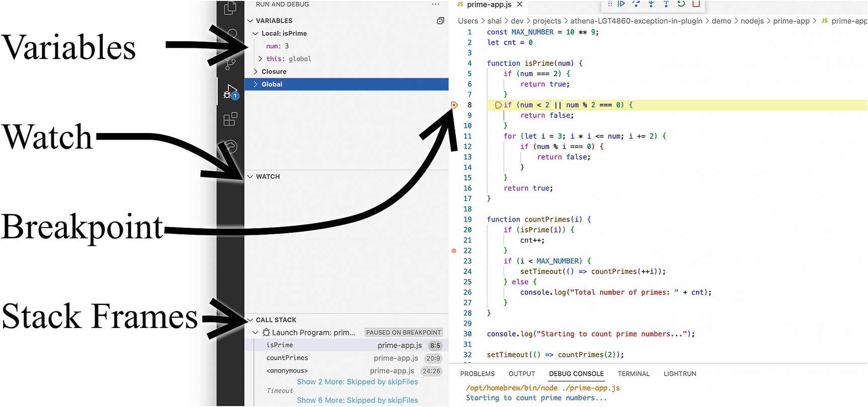868x407 pixels.
Task: Click the Step Into debug icon
Action: [651, 4]
